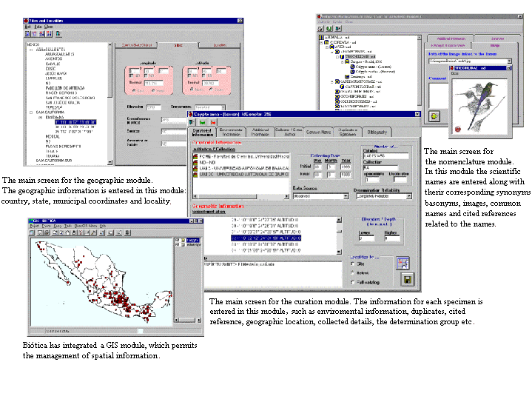Switch to Localities tab in geographic window
The width and height of the screenshot is (532, 399).
coord(220,45)
